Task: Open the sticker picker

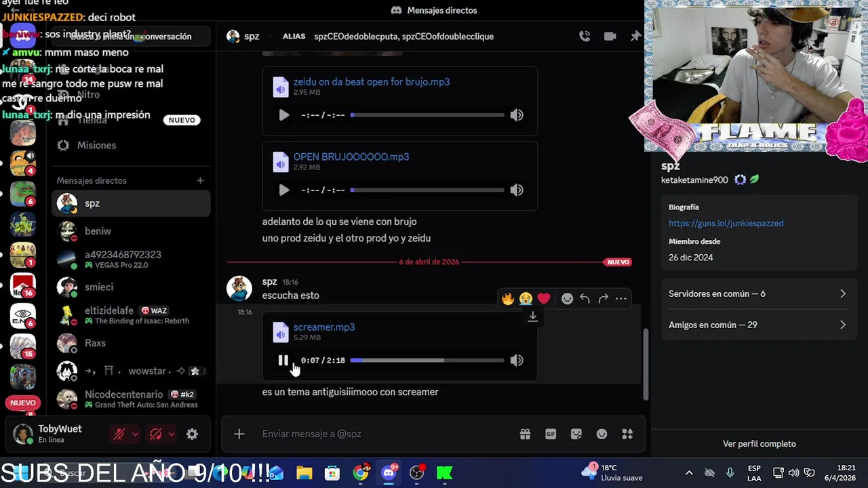Action: [576, 434]
